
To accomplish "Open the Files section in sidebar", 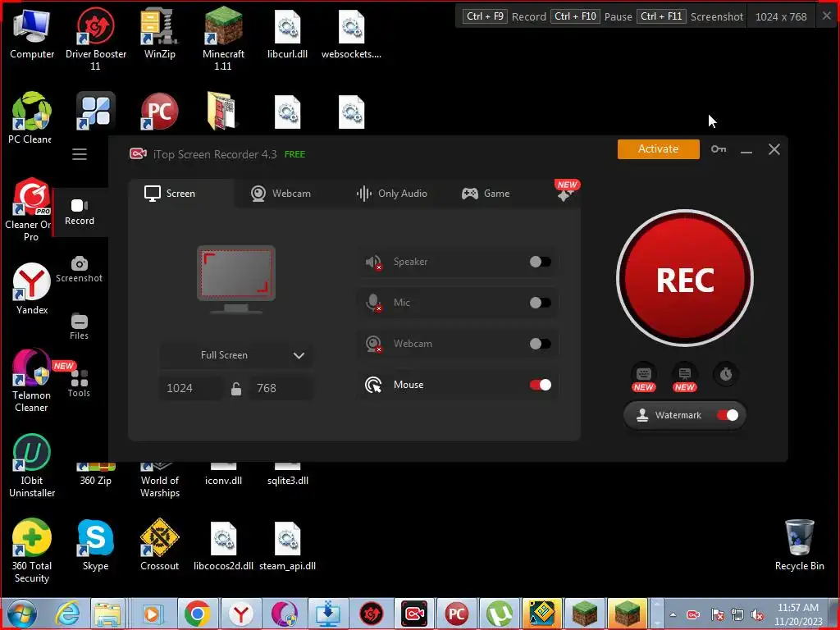I will 80,326.
